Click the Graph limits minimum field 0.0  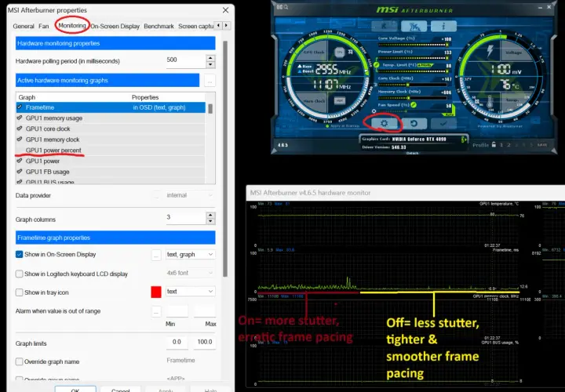(177, 342)
